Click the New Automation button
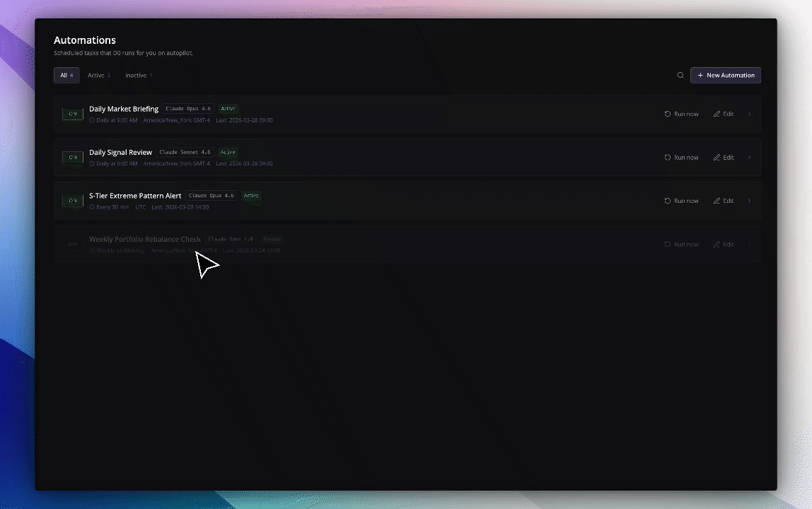The height and width of the screenshot is (509, 812). (726, 75)
